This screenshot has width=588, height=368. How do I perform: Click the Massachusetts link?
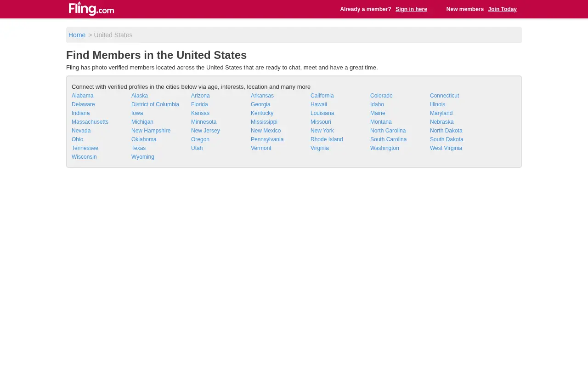[x=90, y=122]
